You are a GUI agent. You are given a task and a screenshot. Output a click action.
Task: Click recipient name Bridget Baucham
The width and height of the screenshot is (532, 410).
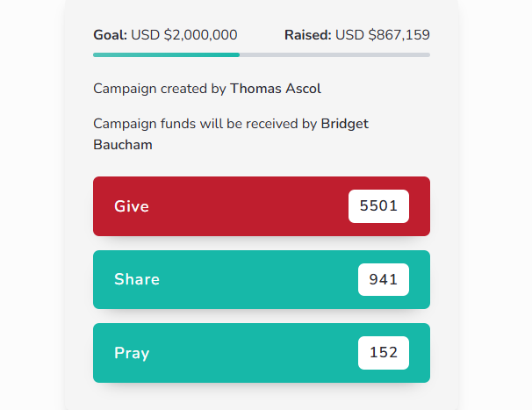pos(344,124)
